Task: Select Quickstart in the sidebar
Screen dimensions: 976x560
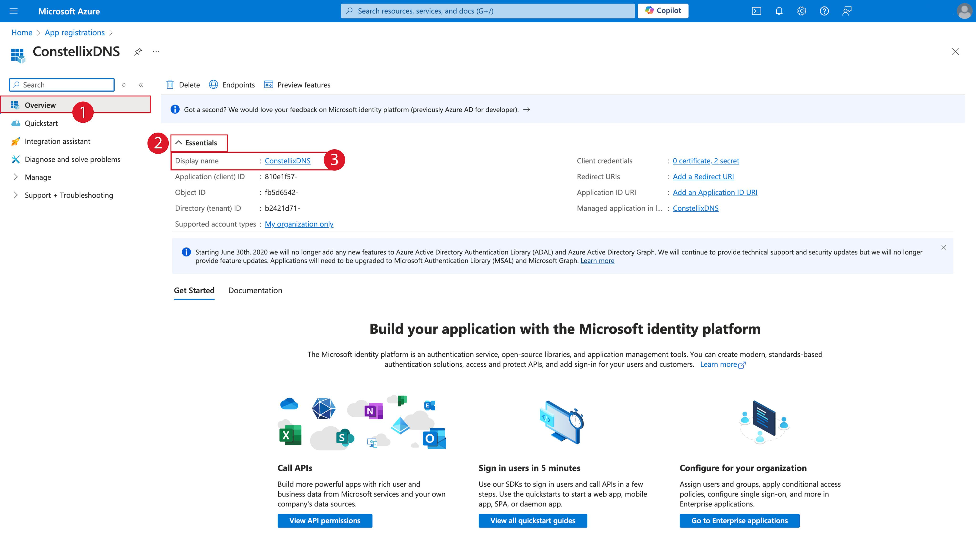Action: pos(41,123)
